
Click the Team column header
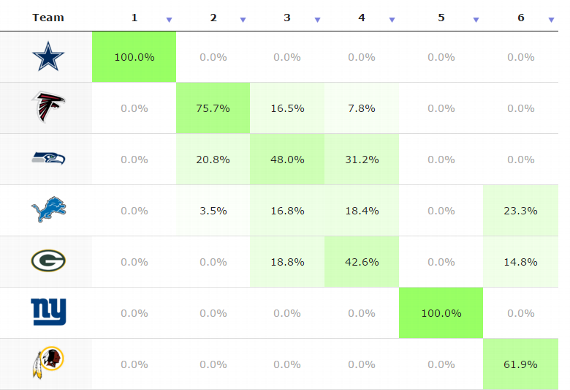tap(48, 17)
